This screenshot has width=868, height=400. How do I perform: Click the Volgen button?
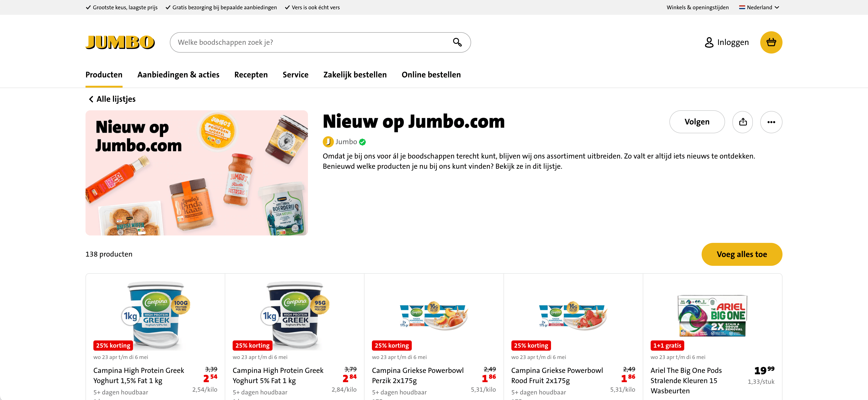click(x=697, y=122)
